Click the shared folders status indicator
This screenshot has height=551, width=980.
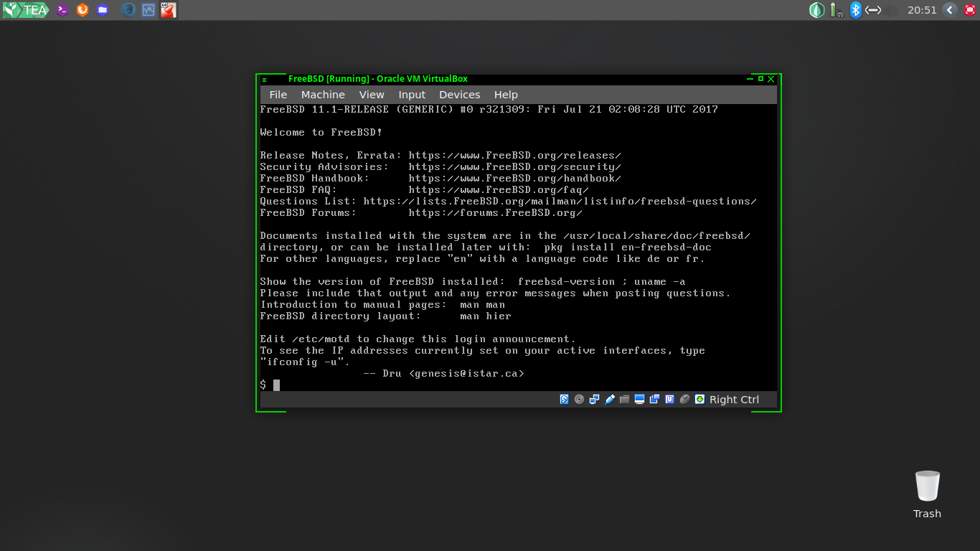point(624,400)
